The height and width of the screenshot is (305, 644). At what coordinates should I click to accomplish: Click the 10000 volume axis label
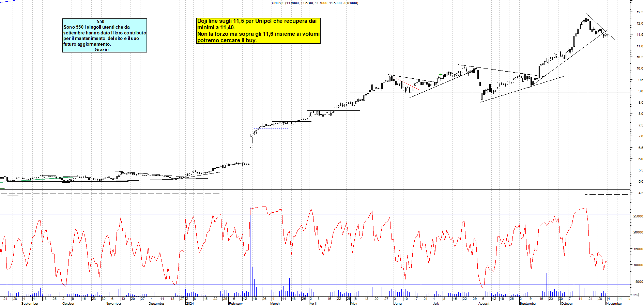(x=638, y=265)
